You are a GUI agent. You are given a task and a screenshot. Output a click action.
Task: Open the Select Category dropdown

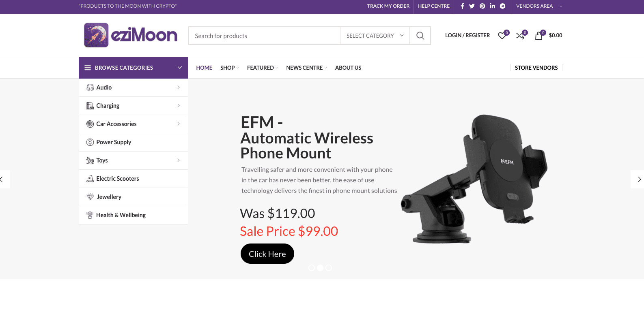pyautogui.click(x=375, y=36)
